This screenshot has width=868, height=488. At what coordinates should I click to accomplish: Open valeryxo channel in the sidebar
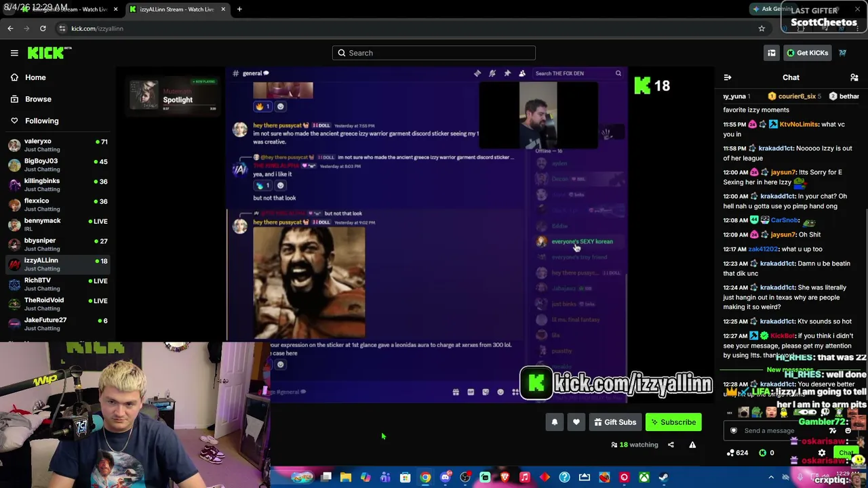point(58,145)
